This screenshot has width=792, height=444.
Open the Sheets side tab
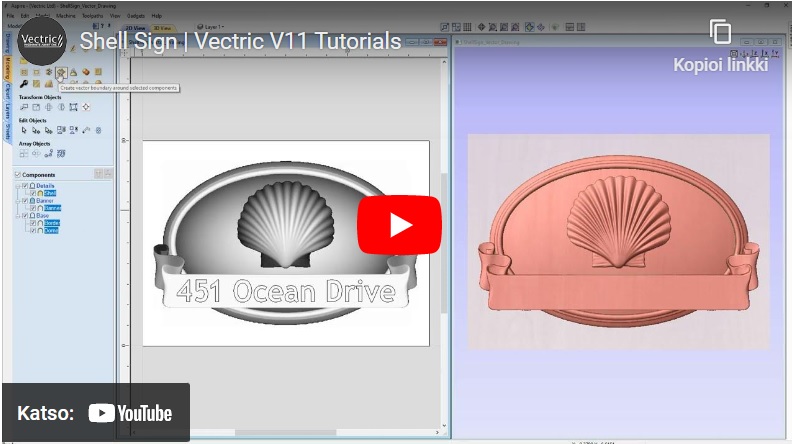[x=8, y=131]
